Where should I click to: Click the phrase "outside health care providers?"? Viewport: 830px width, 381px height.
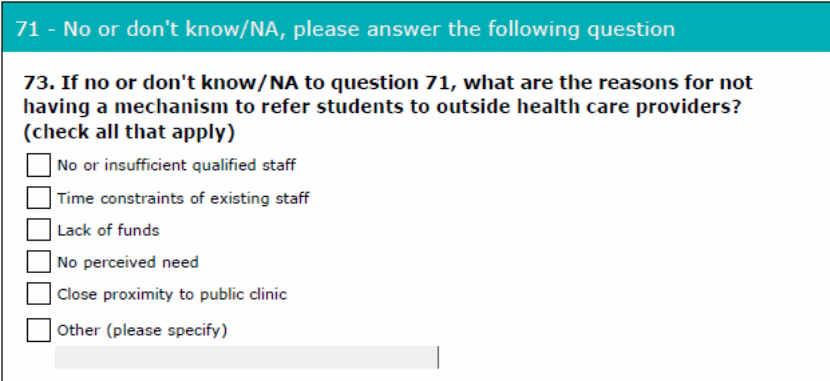pos(588,107)
